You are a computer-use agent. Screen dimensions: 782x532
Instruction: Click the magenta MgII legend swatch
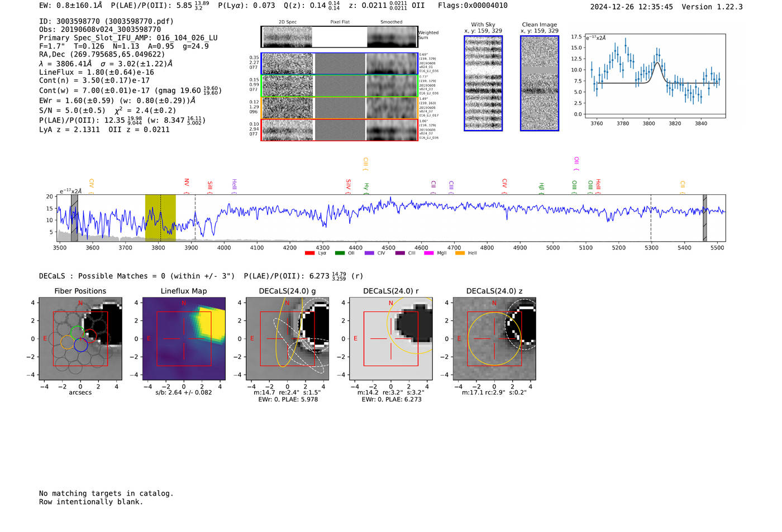429,253
